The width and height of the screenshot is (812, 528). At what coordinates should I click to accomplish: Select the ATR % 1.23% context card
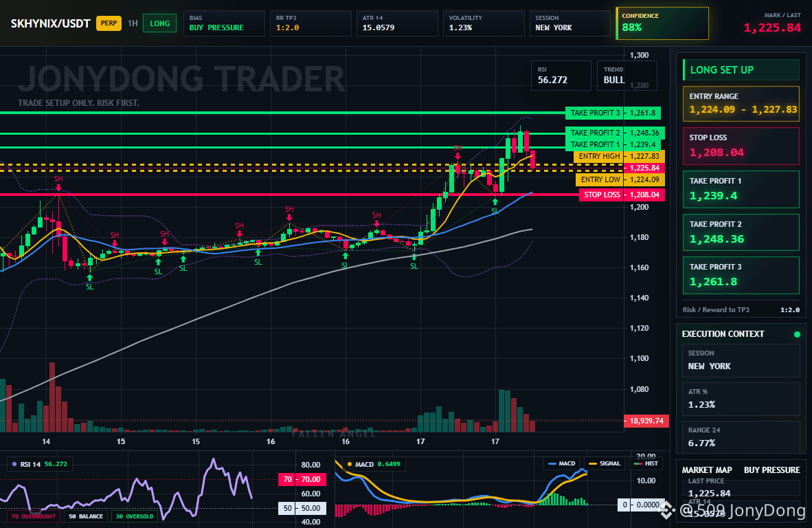(x=741, y=399)
